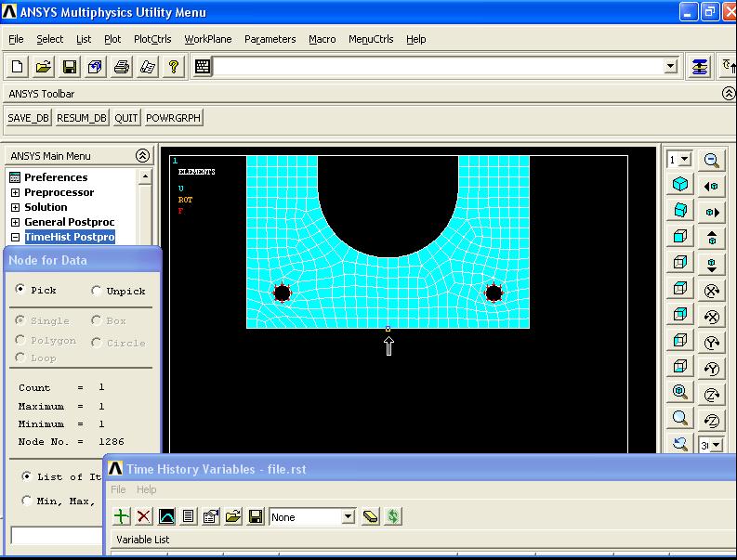Open the Report Generator icon

147,67
